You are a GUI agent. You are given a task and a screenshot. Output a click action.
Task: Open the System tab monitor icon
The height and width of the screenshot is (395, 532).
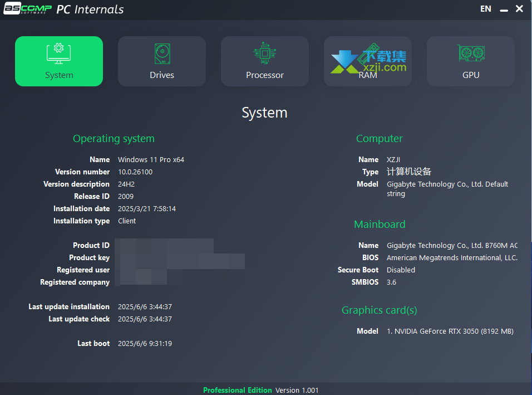[x=58, y=53]
